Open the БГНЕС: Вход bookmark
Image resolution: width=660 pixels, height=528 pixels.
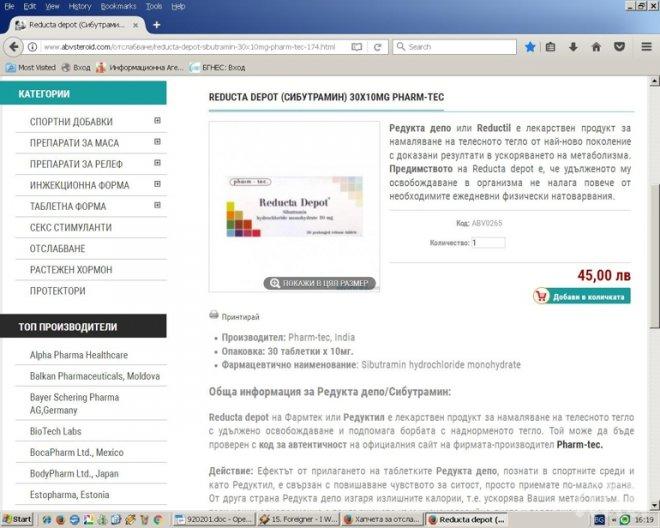pyautogui.click(x=217, y=67)
